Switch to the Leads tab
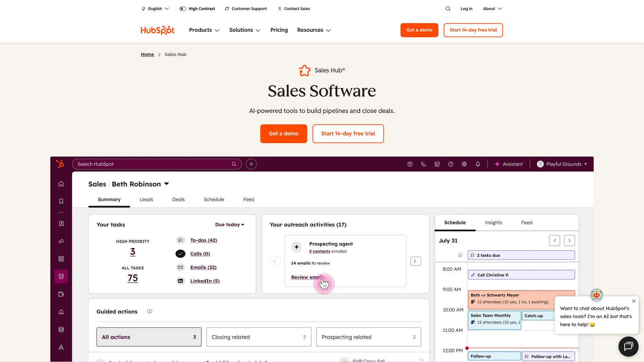The width and height of the screenshot is (644, 362). 146,199
